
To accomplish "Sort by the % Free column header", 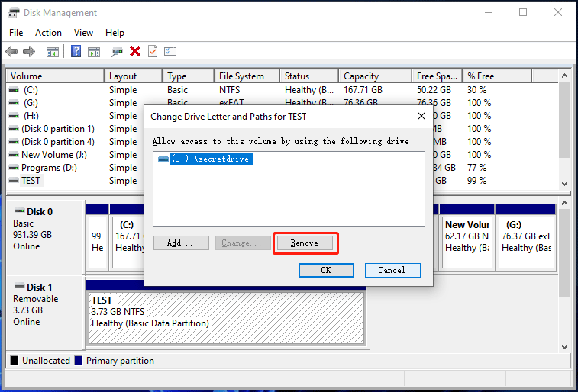I will [x=497, y=76].
